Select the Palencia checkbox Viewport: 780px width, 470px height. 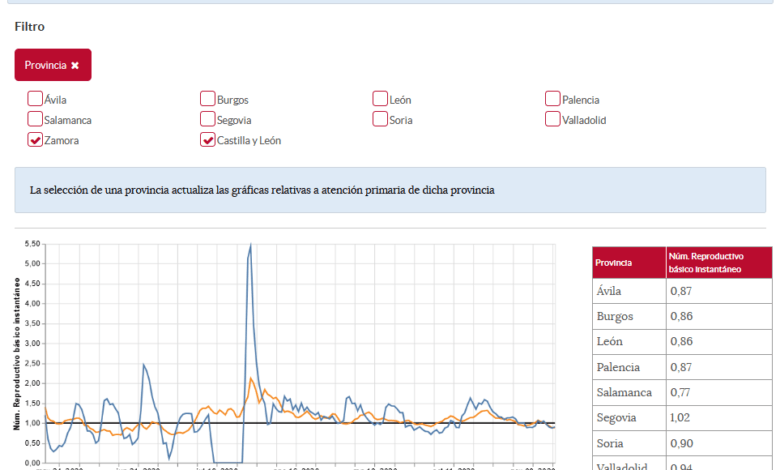(x=553, y=99)
